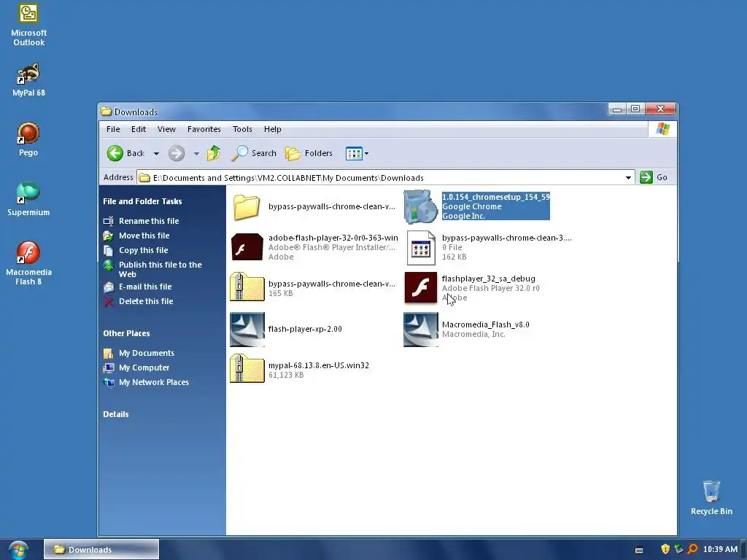Collapse File and Folder Tasks section header
747x560 pixels.
142,201
